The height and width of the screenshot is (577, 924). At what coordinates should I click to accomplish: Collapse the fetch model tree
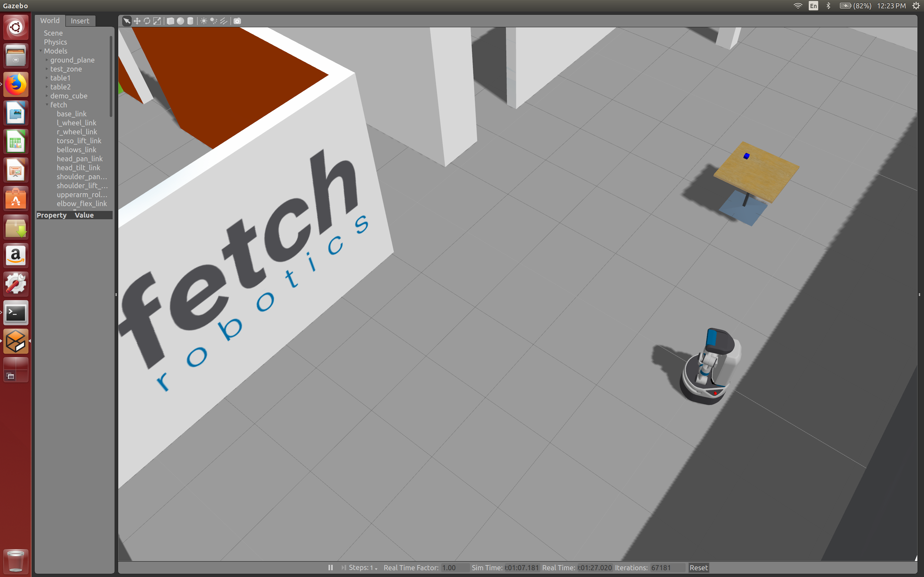pos(47,105)
